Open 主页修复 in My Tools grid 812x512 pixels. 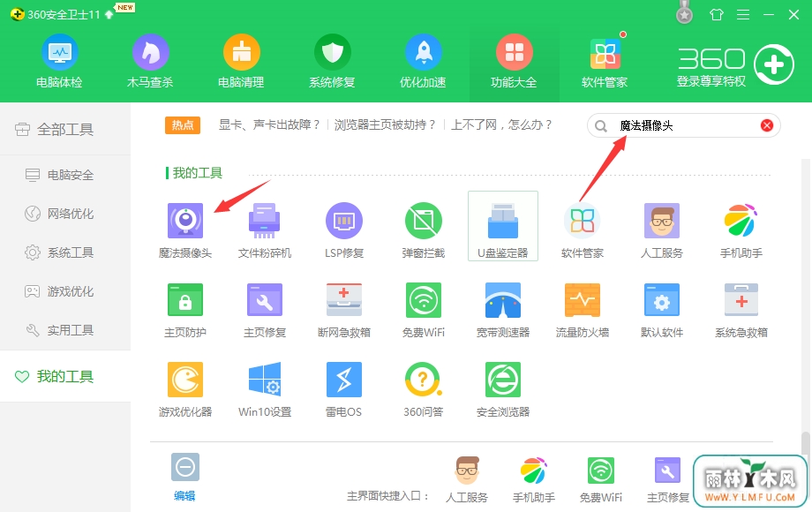pos(265,310)
